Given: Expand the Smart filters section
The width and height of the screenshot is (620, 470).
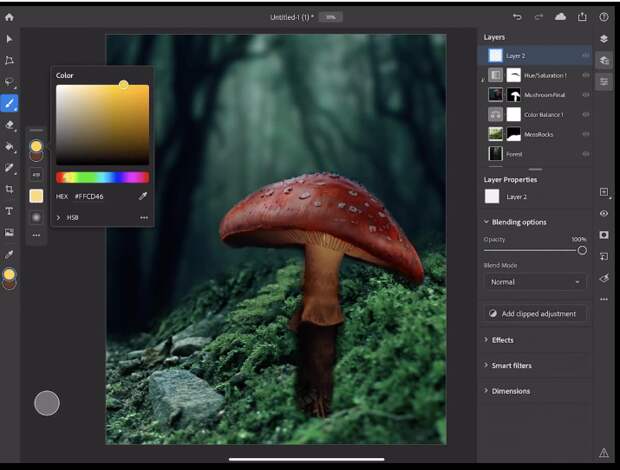Looking at the screenshot, I should pyautogui.click(x=511, y=365).
